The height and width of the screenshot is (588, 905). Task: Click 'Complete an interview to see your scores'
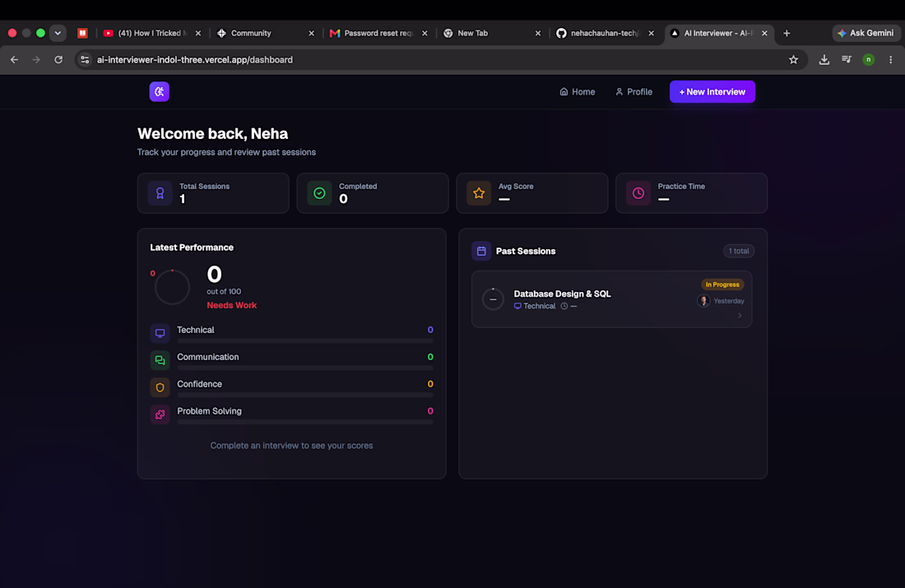tap(291, 446)
